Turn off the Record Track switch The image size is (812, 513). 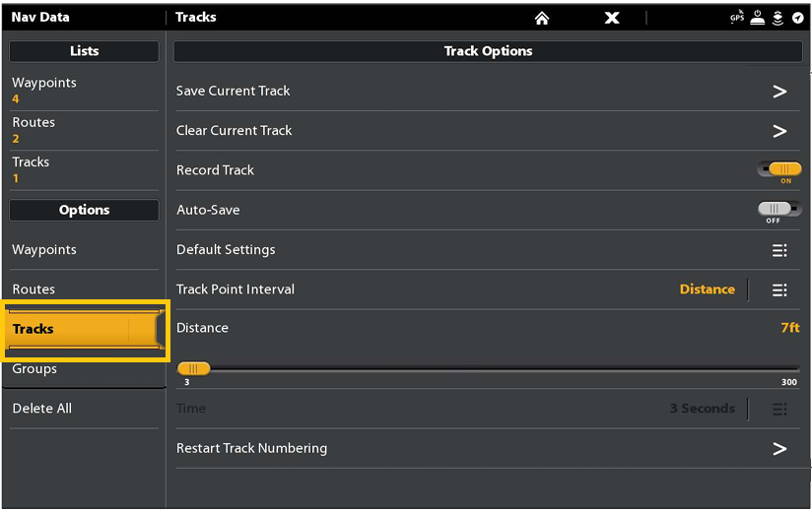pyautogui.click(x=779, y=170)
